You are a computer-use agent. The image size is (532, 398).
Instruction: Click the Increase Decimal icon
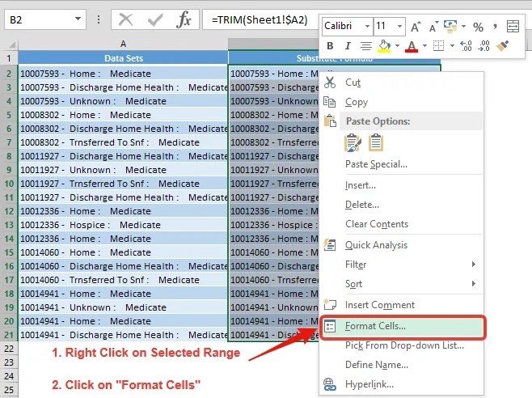click(466, 46)
